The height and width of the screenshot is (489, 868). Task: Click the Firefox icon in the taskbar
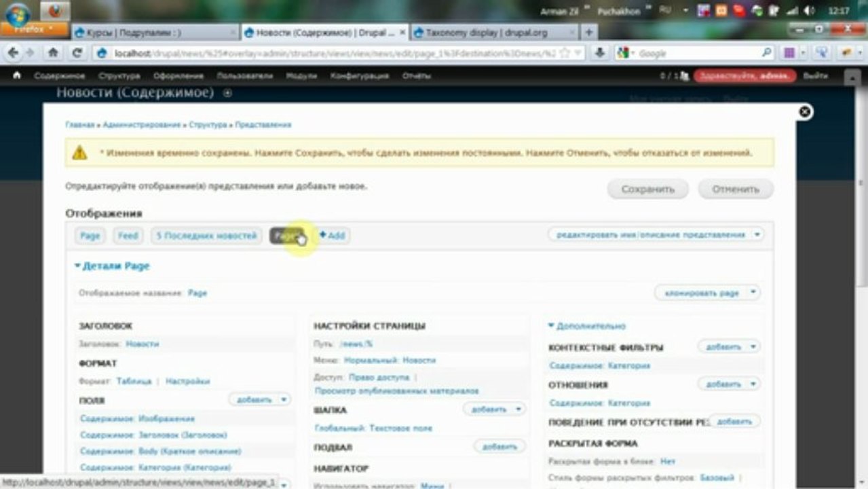point(54,11)
